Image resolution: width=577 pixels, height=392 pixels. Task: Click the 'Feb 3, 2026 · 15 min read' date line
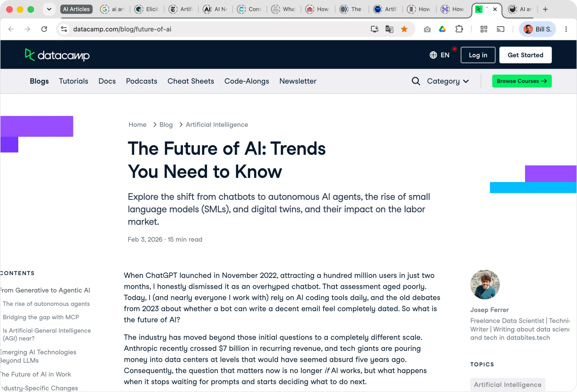(165, 239)
